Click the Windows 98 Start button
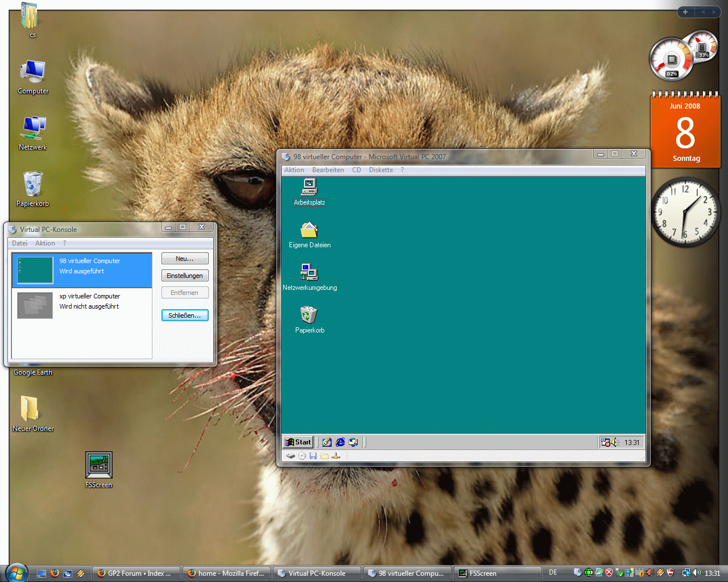 click(299, 442)
